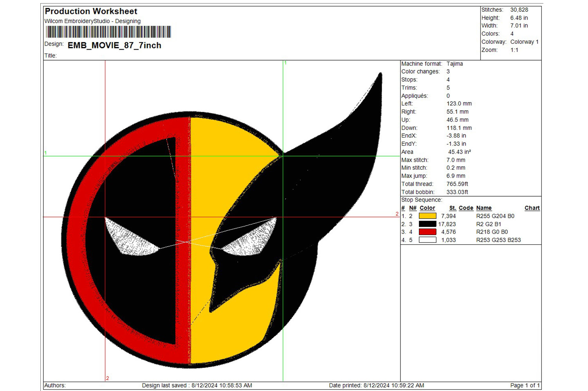Click the Name column header
The width and height of the screenshot is (588, 391).
pyautogui.click(x=484, y=208)
